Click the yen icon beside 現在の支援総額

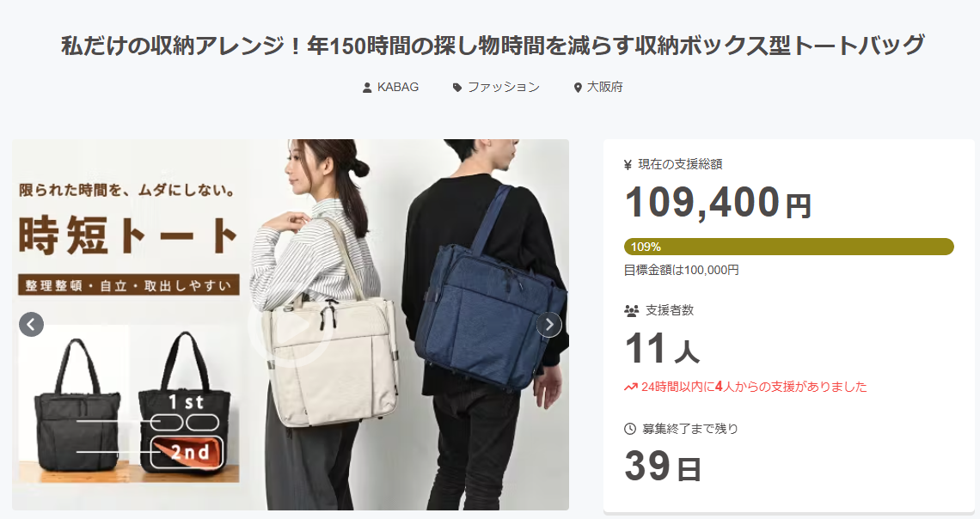tap(628, 165)
